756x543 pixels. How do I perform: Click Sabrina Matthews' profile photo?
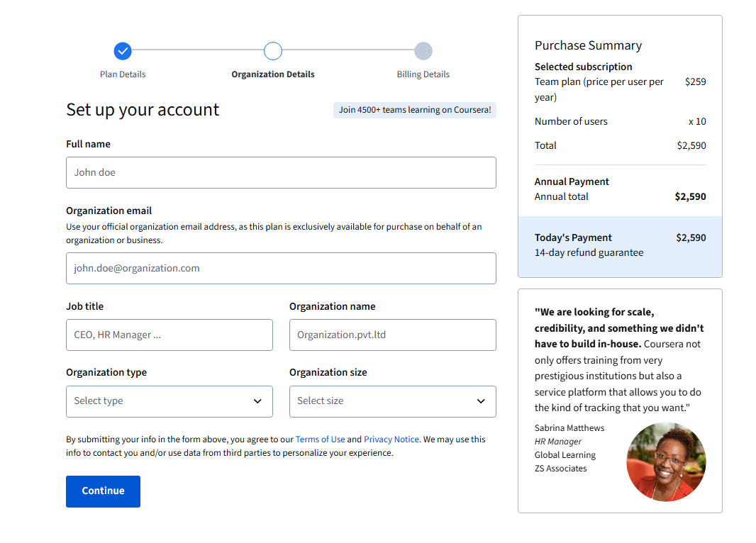coord(666,462)
